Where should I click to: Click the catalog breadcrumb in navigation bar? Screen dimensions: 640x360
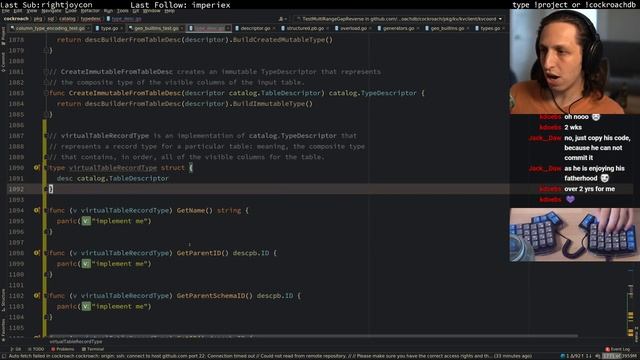pyautogui.click(x=67, y=19)
